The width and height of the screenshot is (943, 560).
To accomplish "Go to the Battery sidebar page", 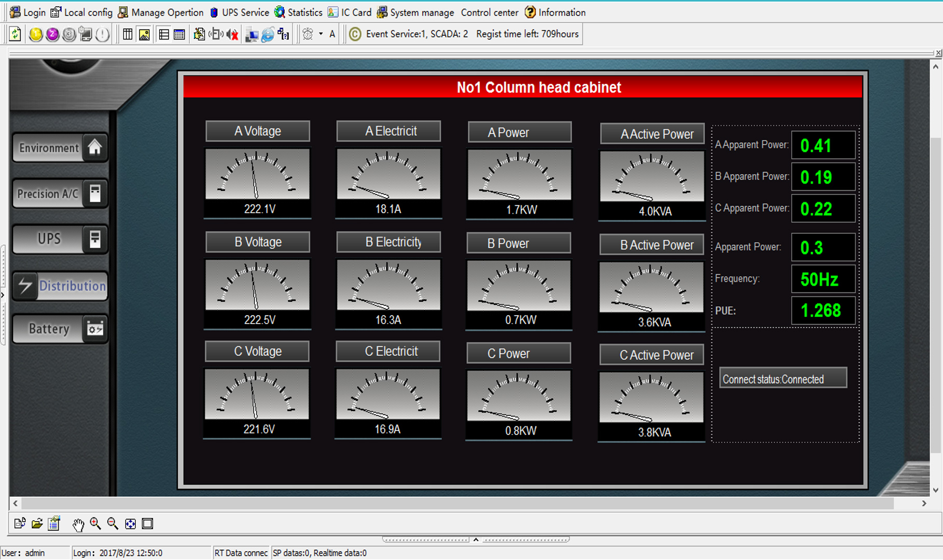I will pyautogui.click(x=60, y=329).
